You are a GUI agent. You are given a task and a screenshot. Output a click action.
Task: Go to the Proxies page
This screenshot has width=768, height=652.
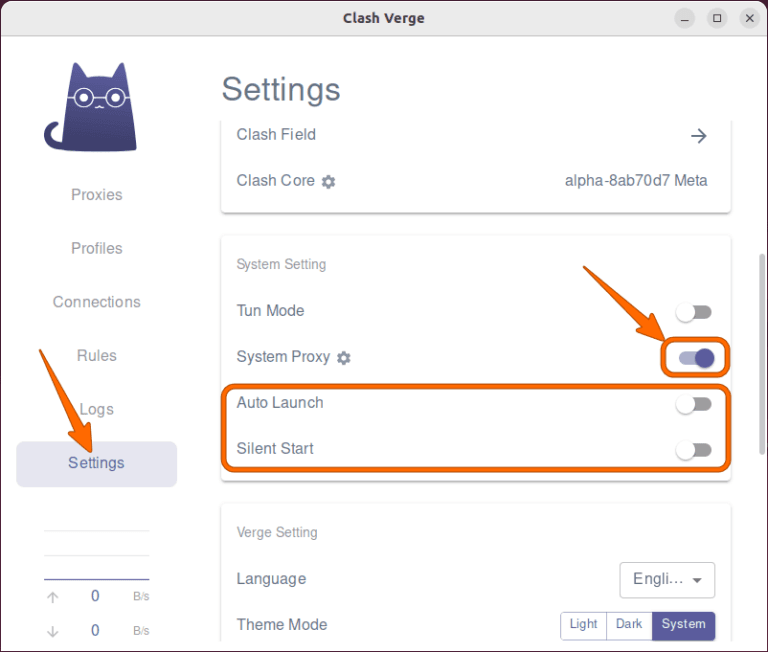[97, 195]
